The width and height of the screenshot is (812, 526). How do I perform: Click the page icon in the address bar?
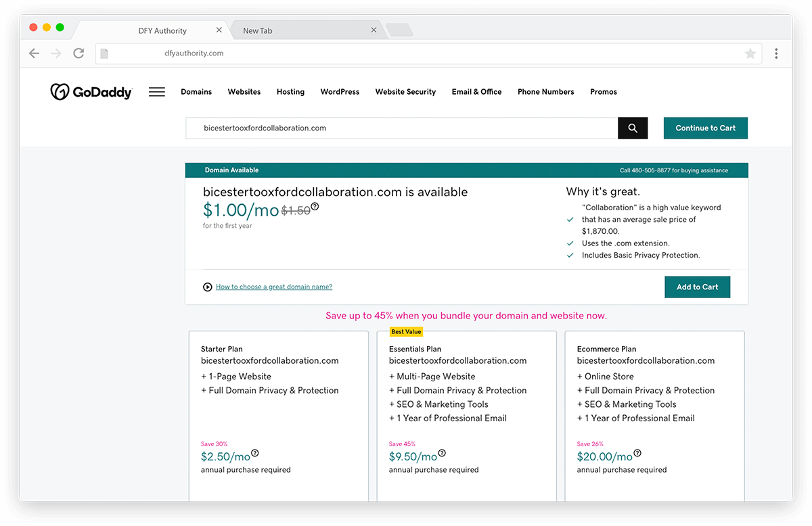point(104,53)
